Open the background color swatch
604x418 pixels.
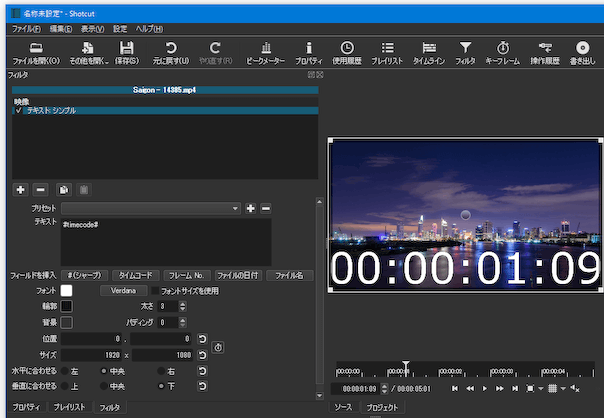coord(66,322)
